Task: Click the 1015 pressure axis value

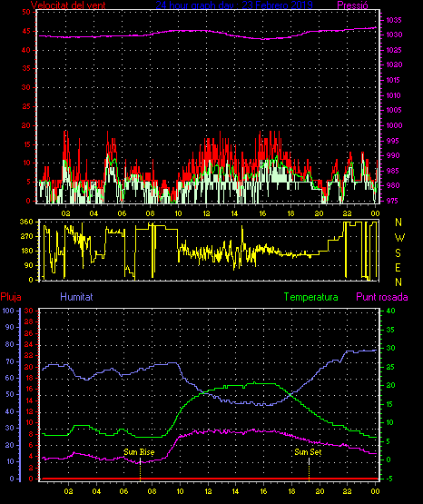Action: 393,80
